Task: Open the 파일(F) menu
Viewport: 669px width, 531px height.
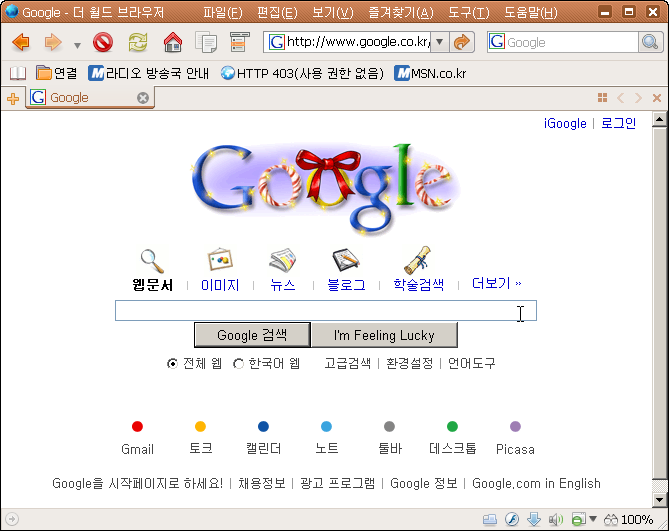Action: [222, 12]
